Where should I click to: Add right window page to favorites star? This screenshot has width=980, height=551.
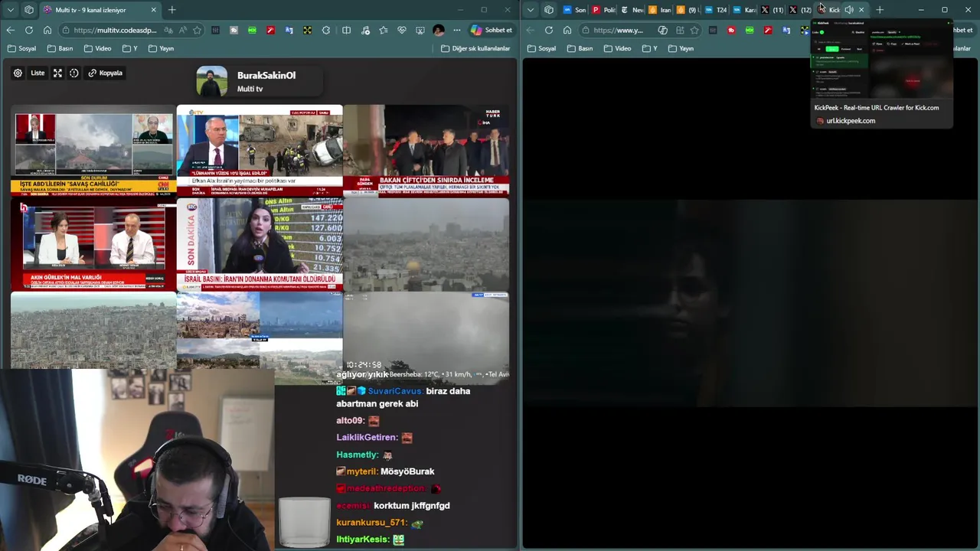694,31
